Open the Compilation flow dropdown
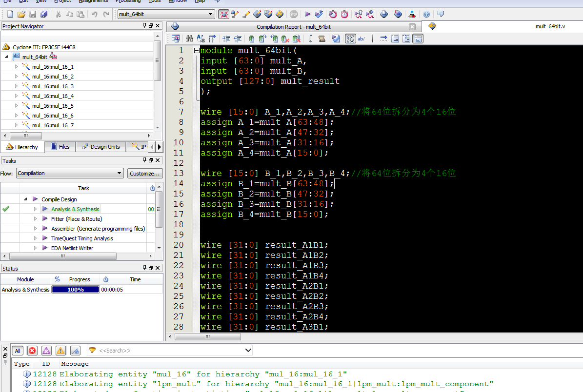Viewport: 583px width, 392px height. (70, 173)
